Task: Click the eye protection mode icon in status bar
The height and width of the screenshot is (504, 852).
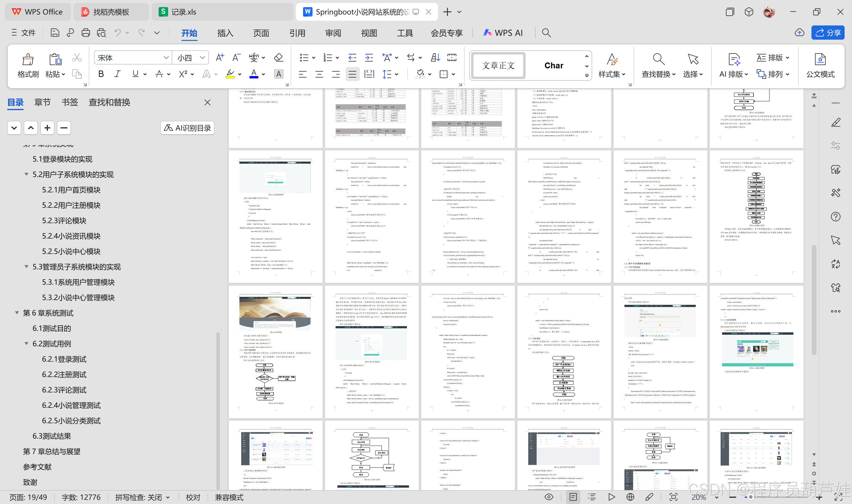Action: coord(549,497)
